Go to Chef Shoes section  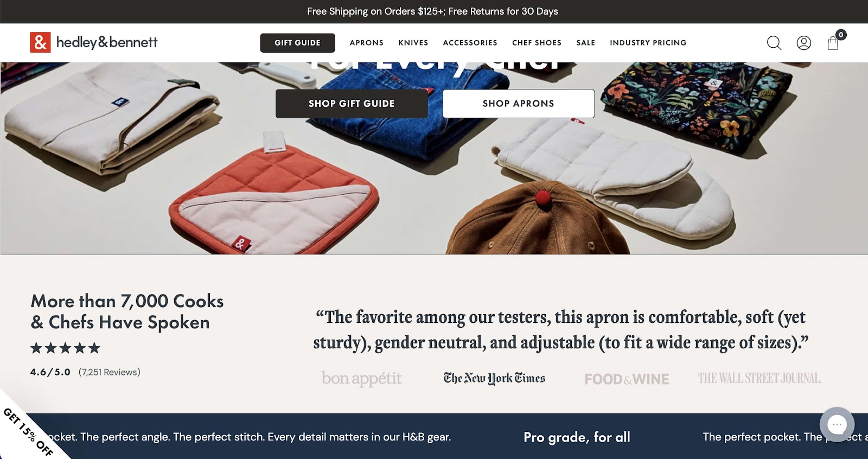(537, 43)
